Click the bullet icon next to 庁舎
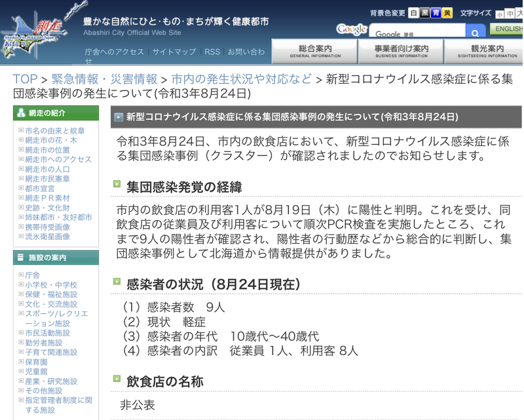Image resolution: width=524 pixels, height=420 pixels. pyautogui.click(x=21, y=275)
